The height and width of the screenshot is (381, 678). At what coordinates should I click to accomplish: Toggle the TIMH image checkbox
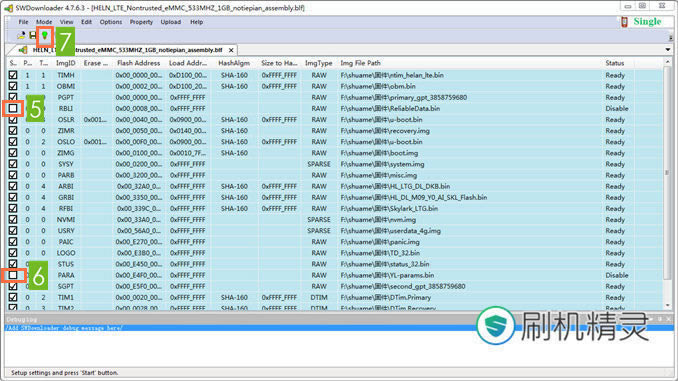(x=13, y=75)
